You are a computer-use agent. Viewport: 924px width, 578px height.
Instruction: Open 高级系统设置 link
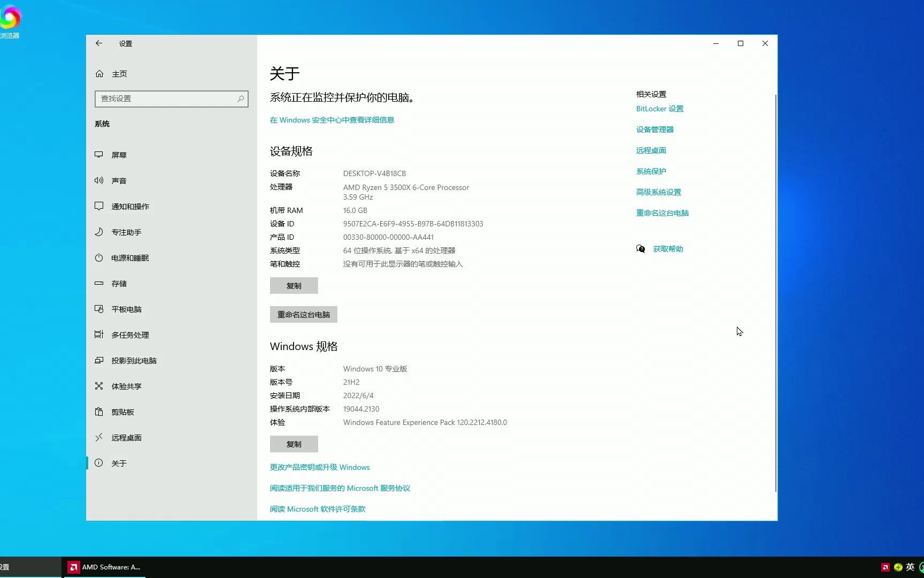pos(659,192)
